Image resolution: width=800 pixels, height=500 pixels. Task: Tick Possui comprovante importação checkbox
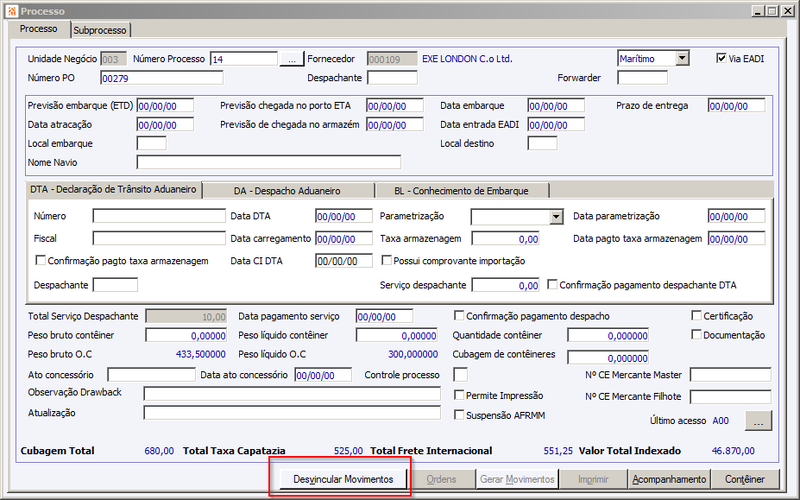coord(387,260)
